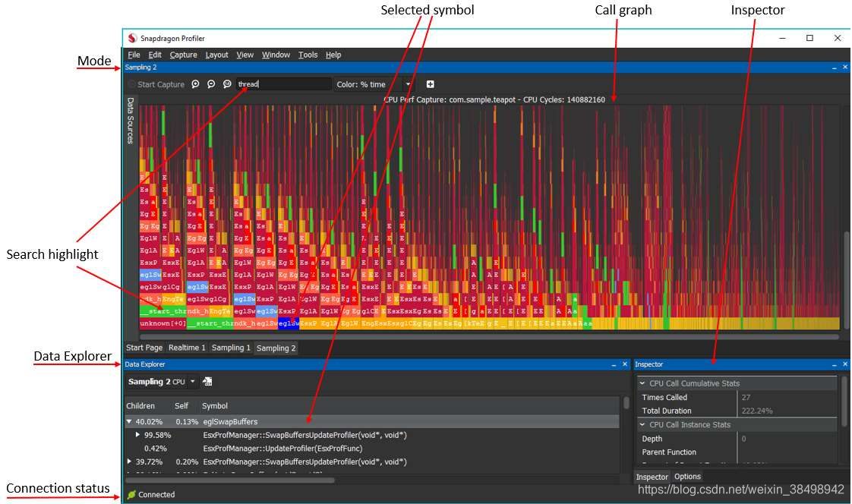
Task: Select the Inspector tab at panel bottom
Action: (652, 477)
